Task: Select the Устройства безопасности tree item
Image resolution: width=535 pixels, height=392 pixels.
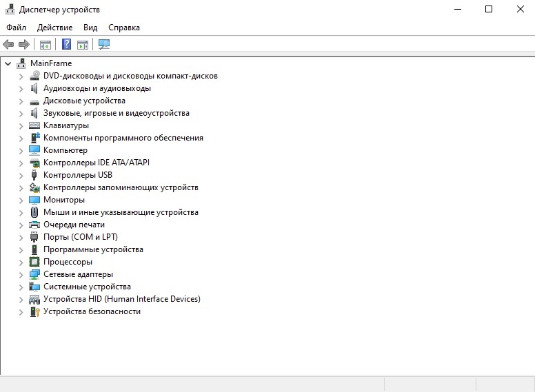Action: (x=92, y=311)
